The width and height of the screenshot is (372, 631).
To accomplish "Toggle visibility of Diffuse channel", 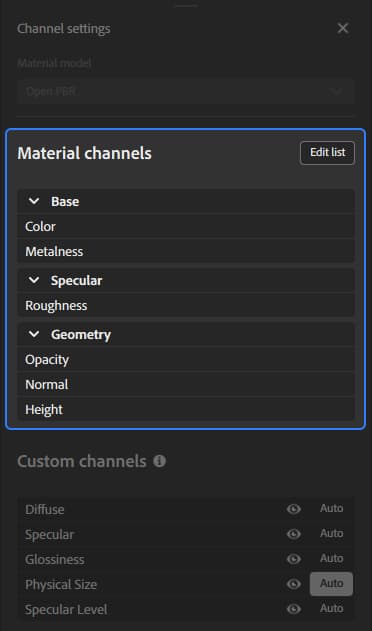I will pos(293,509).
